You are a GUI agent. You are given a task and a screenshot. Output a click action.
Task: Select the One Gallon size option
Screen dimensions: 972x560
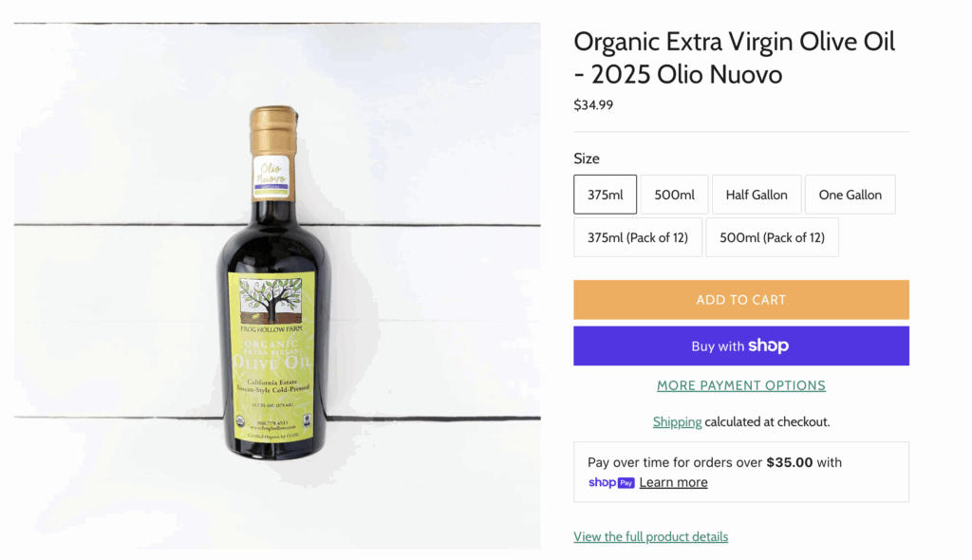[x=850, y=195]
